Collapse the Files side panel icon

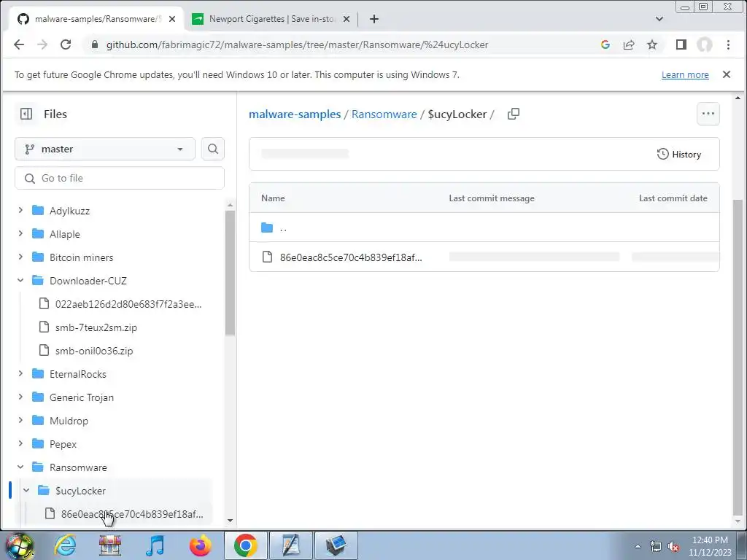pyautogui.click(x=26, y=114)
